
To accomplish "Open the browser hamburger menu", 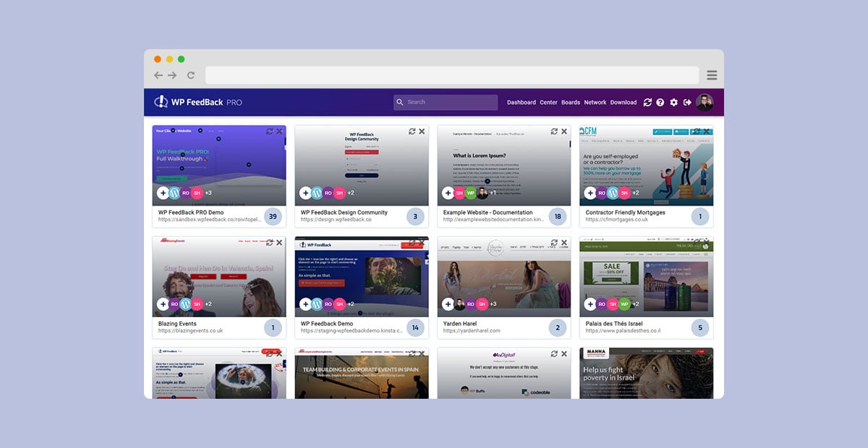I will point(712,75).
